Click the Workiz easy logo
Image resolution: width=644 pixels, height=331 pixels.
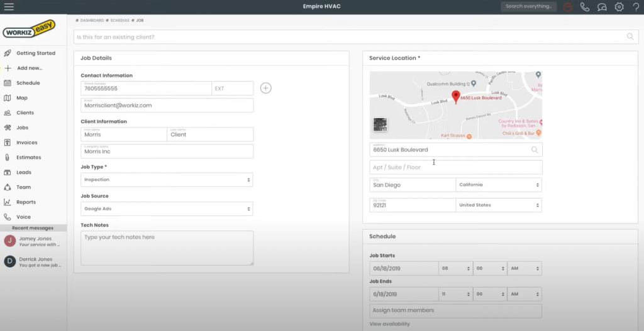tap(29, 29)
